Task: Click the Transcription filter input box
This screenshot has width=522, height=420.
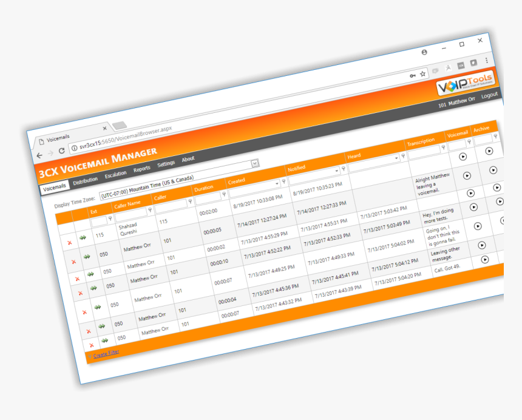Action: (424, 151)
